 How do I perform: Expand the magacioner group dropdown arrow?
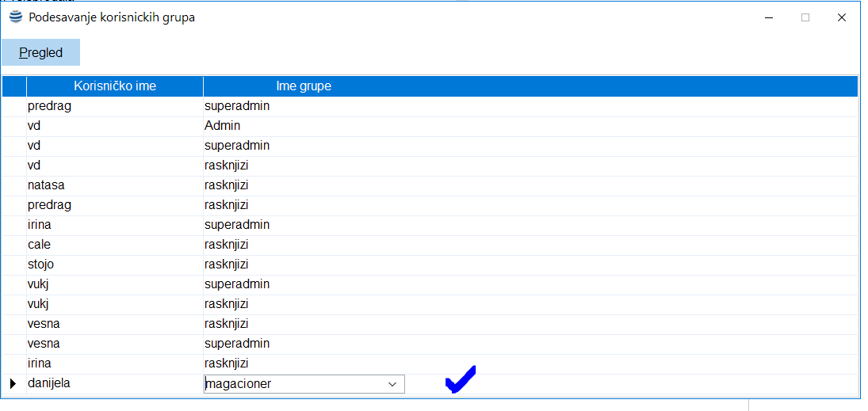[x=392, y=384]
